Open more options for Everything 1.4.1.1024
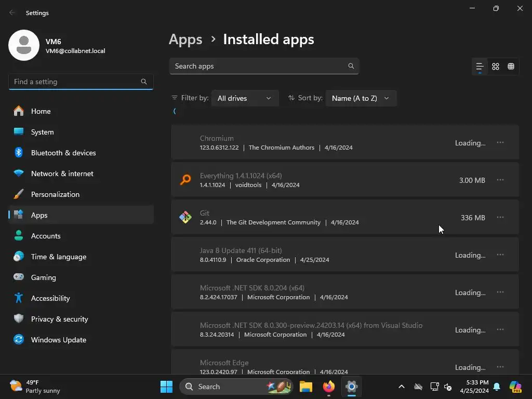Viewport: 532px width, 399px height. 500,180
